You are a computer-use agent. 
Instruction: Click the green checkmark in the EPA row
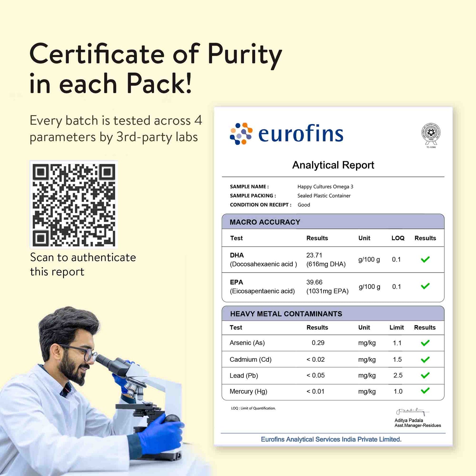click(x=425, y=286)
